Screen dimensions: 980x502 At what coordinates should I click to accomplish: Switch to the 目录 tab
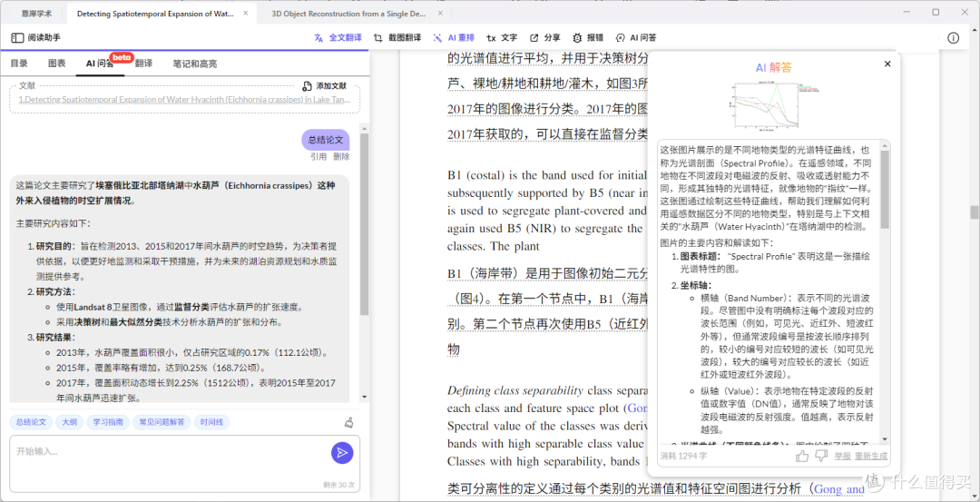pyautogui.click(x=19, y=64)
